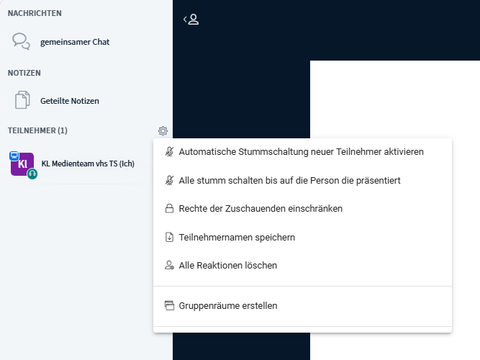Click the muted microphone icon beside Alle stumm schalten
Image resolution: width=480 pixels, height=360 pixels.
(169, 180)
